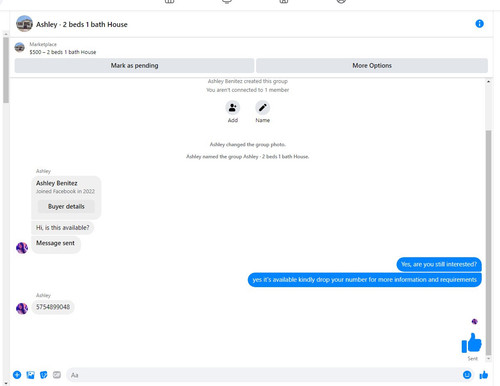Click the 'Ashley - 2 beds 1 bath House' title
Viewport: 500px width, 386px height.
click(x=82, y=24)
